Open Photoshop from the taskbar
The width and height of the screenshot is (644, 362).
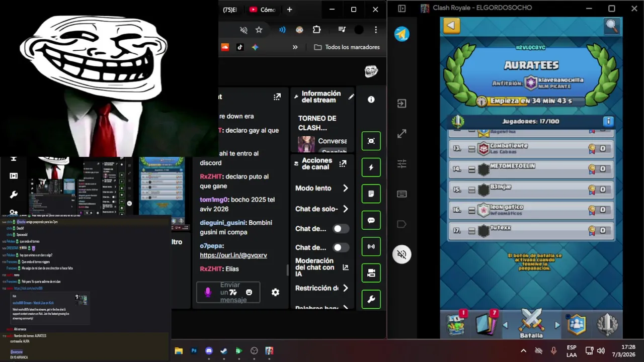(194, 351)
